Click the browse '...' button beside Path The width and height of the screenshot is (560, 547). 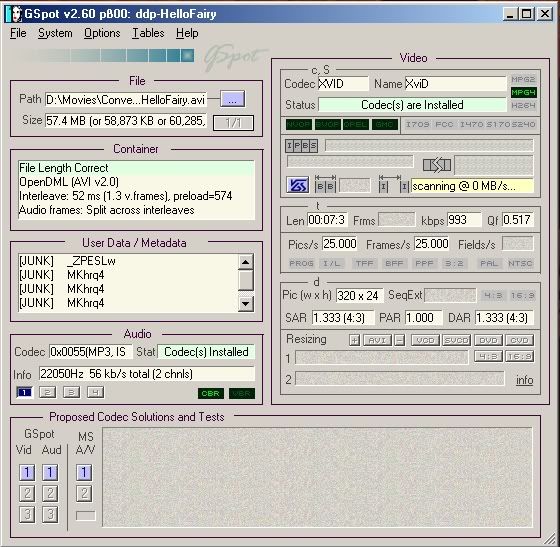pos(232,99)
